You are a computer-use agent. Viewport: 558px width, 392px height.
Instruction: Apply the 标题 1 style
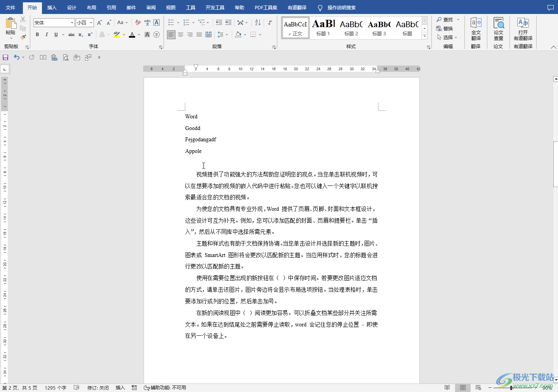[323, 28]
